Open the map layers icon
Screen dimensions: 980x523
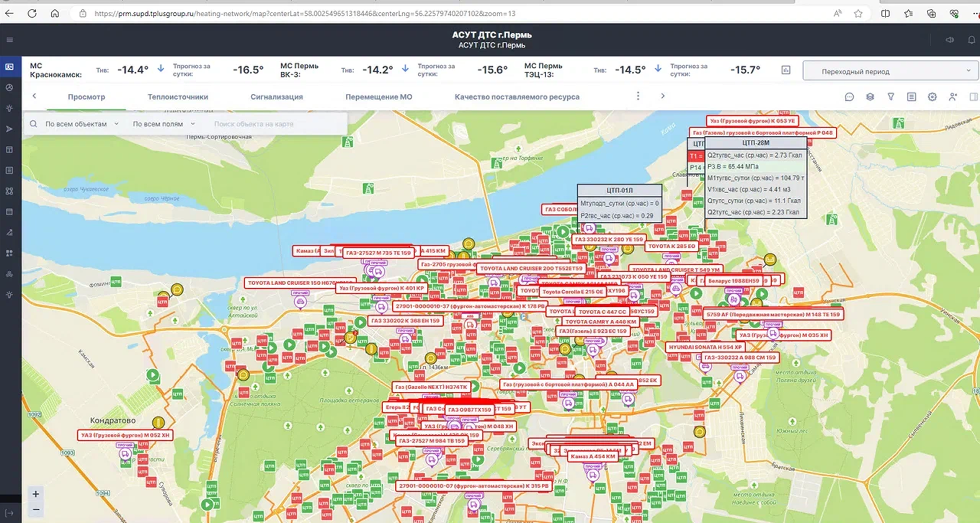870,97
